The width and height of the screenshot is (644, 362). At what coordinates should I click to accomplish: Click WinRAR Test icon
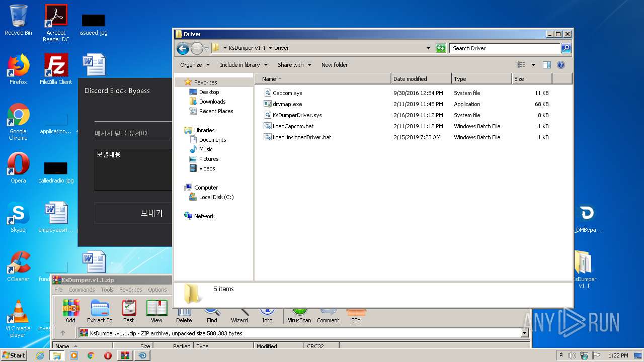[129, 311]
